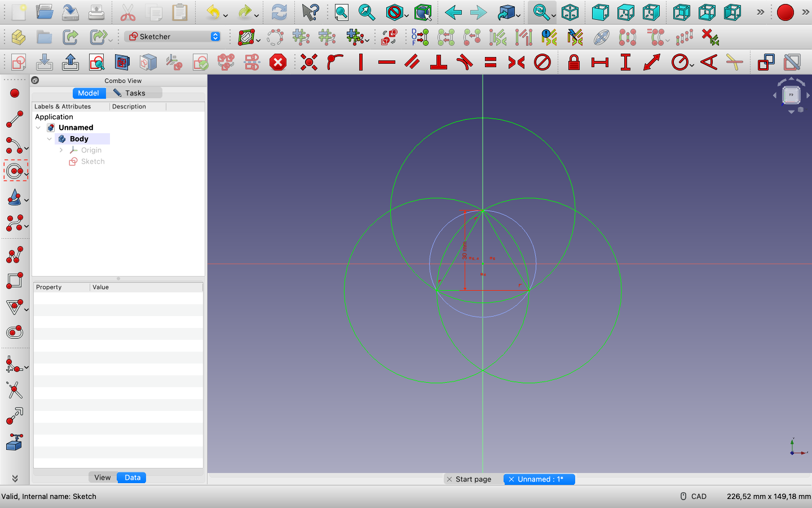Apply a coincident constraint

click(x=309, y=62)
